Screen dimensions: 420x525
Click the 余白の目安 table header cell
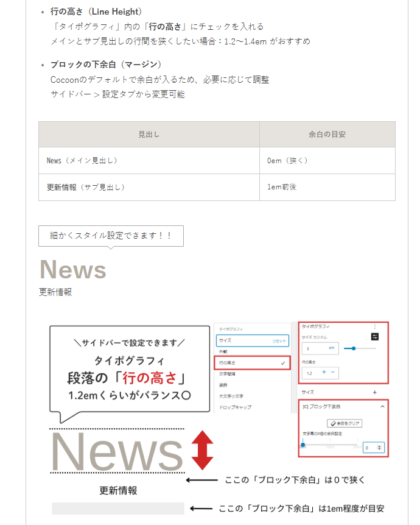click(x=327, y=134)
